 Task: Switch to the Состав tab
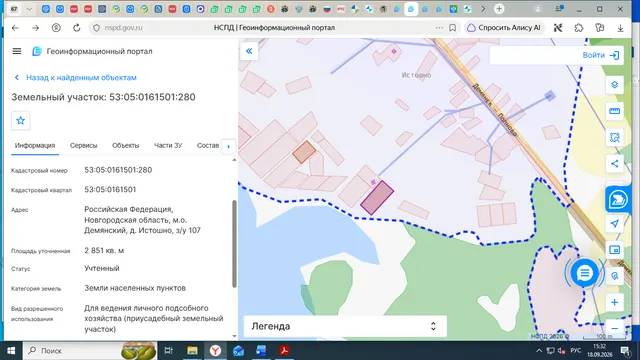(208, 145)
